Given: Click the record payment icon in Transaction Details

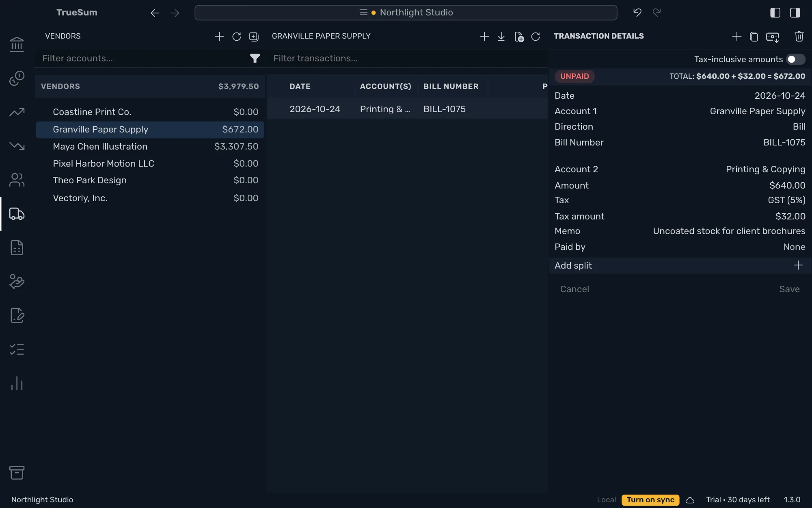Looking at the screenshot, I should [772, 37].
